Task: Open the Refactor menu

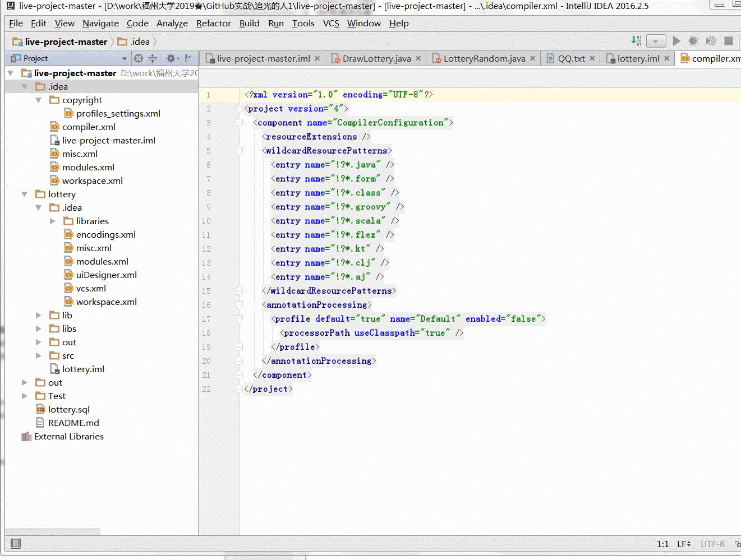Action: (213, 24)
